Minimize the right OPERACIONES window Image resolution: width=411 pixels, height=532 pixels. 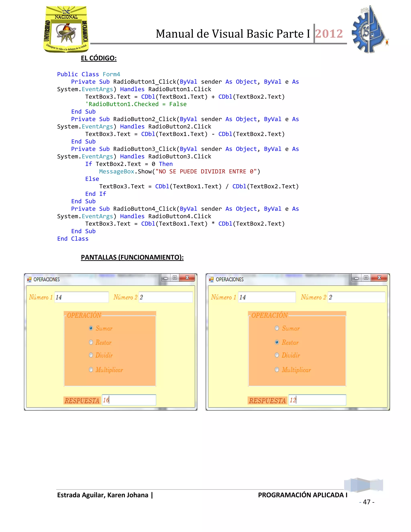[x=356, y=278]
